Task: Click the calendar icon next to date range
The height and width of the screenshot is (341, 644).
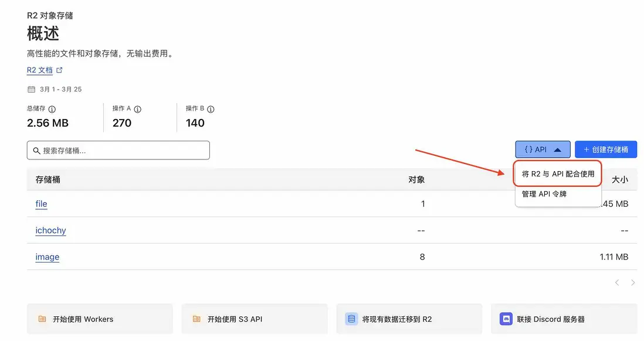Action: coord(32,90)
